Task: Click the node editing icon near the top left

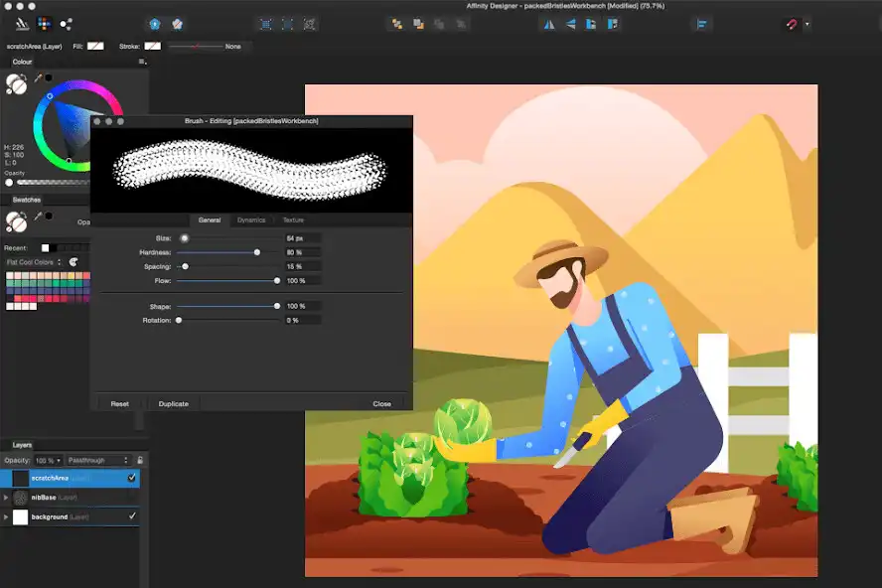Action: click(x=67, y=23)
